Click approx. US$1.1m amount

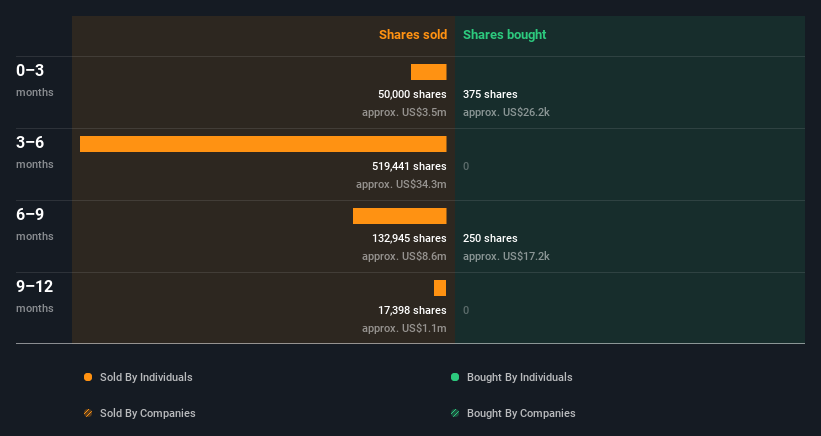404,328
